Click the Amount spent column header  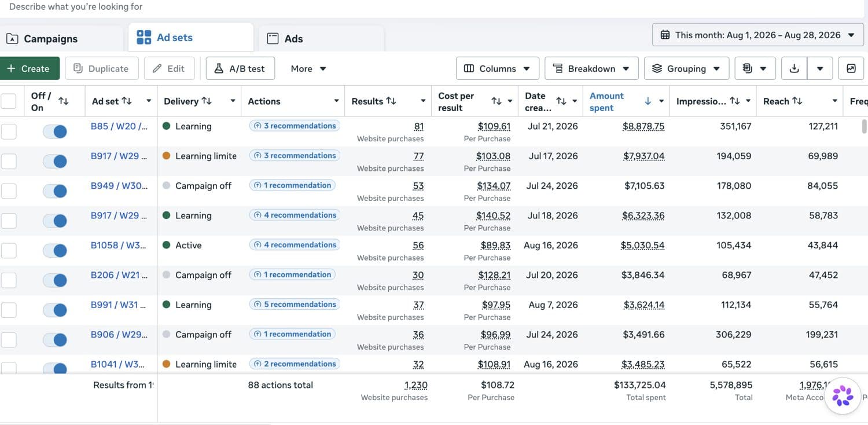click(x=606, y=101)
